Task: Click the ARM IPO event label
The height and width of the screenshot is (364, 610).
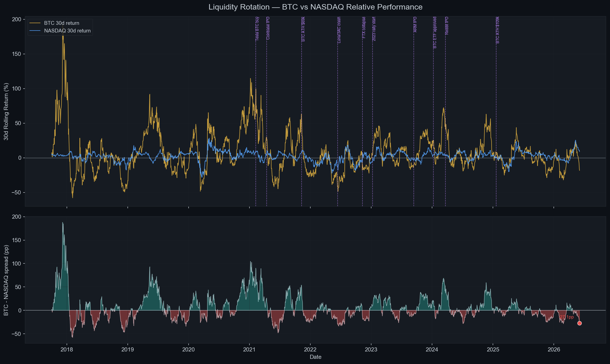Action: 415,25
